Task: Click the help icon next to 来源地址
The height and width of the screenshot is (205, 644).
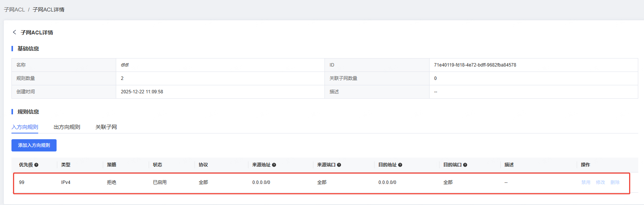Action: pos(274,165)
